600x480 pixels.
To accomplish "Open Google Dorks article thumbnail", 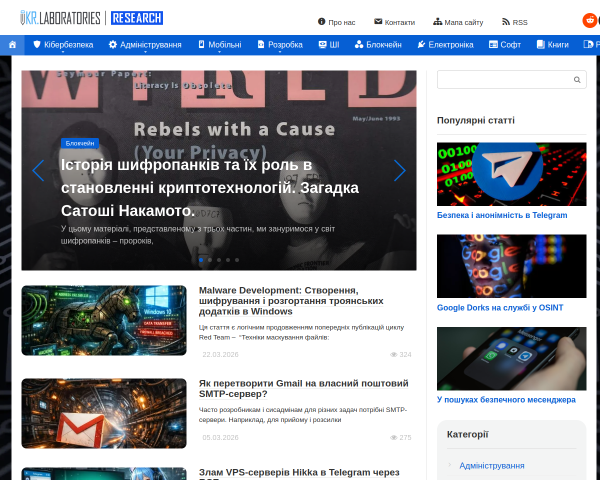I will click(511, 266).
